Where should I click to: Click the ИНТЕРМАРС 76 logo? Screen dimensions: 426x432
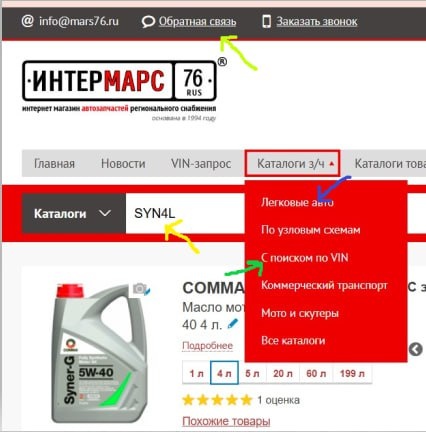pos(119,81)
